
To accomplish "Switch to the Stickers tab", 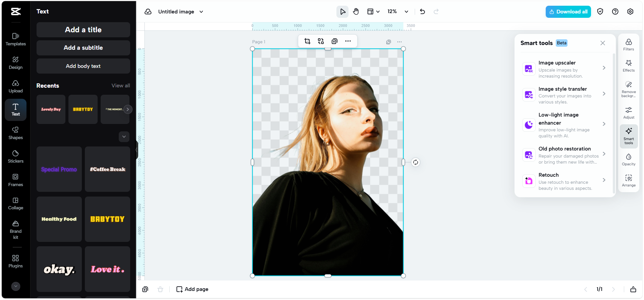I will pyautogui.click(x=15, y=157).
